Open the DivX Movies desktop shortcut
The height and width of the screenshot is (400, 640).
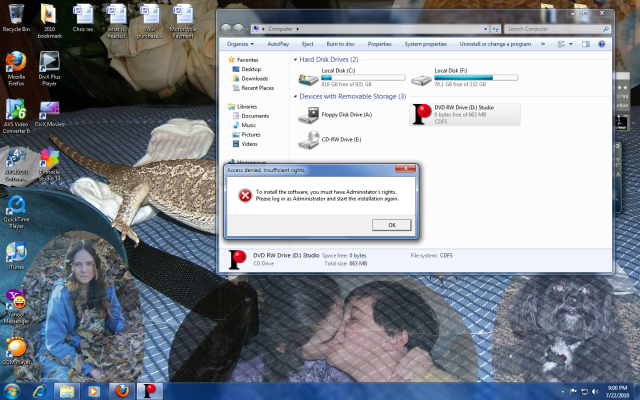49,113
